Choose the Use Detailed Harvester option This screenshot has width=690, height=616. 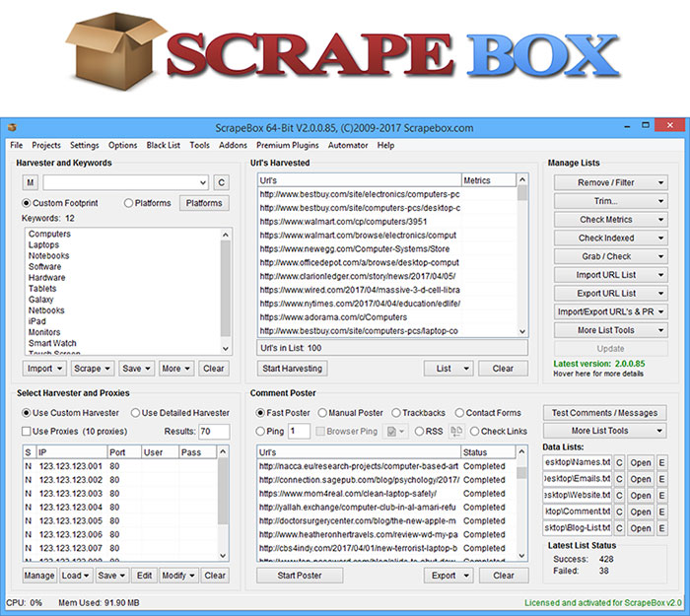point(136,412)
